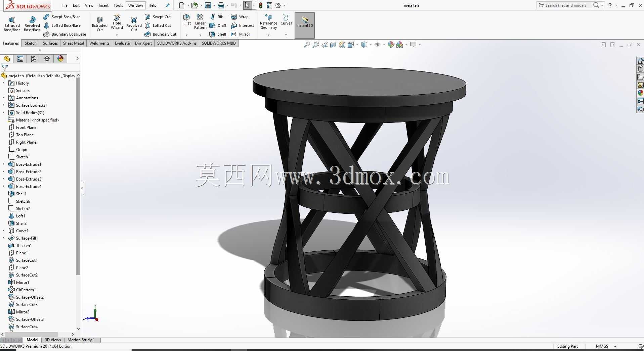The image size is (644, 351).
Task: Click the feature tree filter field
Action: click(x=40, y=68)
